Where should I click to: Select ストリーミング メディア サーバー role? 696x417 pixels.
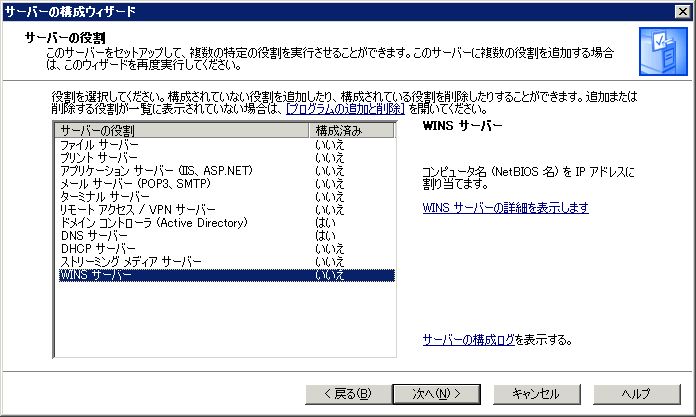227,262
